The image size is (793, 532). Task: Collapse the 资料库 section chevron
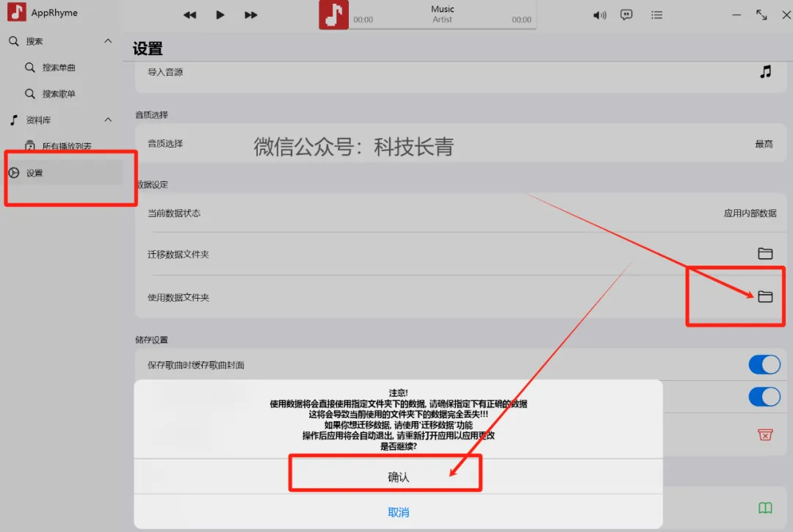(108, 120)
